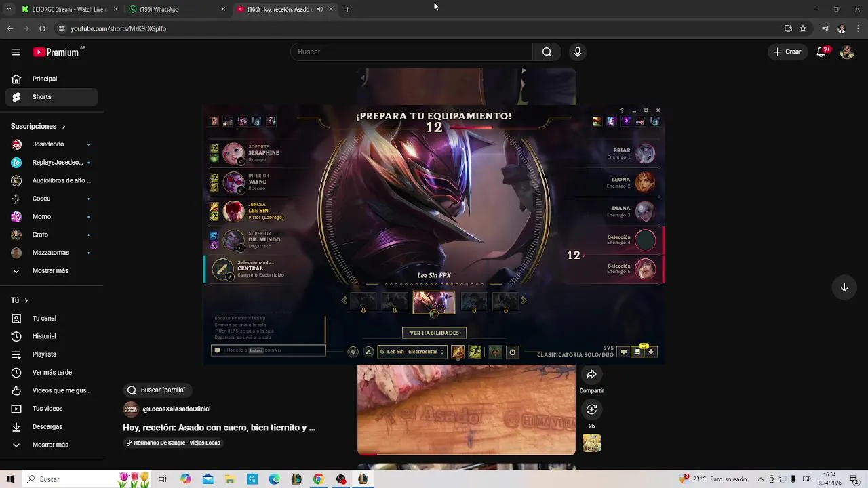The image size is (868, 488).
Task: Click the Leona enemy portrait
Action: click(x=645, y=182)
